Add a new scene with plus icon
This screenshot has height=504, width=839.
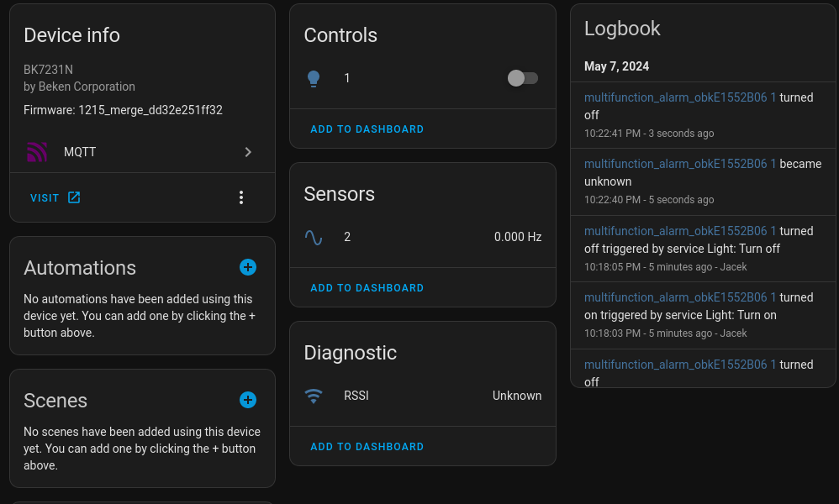(x=248, y=400)
